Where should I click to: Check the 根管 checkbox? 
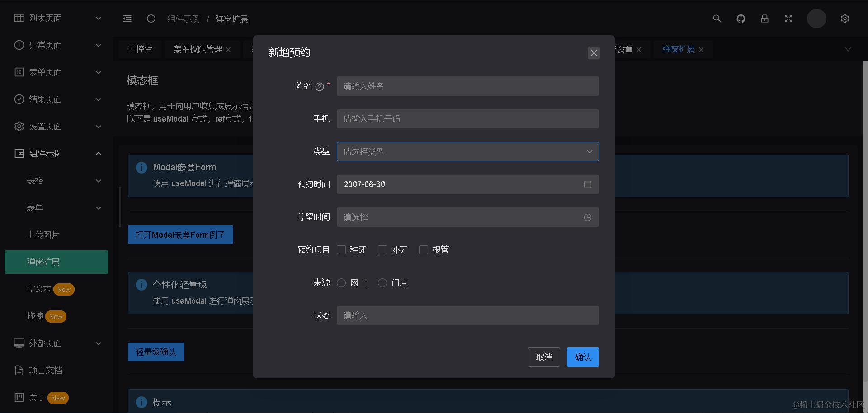click(424, 250)
